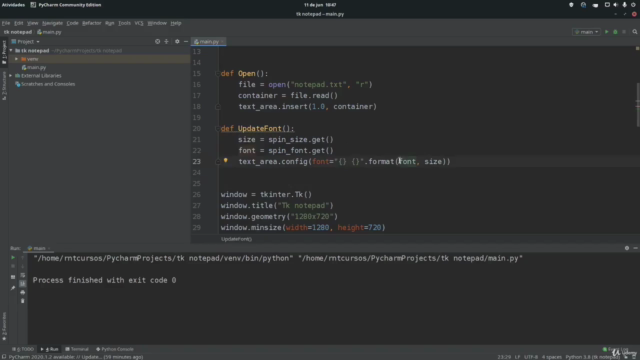
Task: Click the UTF-8 encoding selector
Action: [531, 357]
